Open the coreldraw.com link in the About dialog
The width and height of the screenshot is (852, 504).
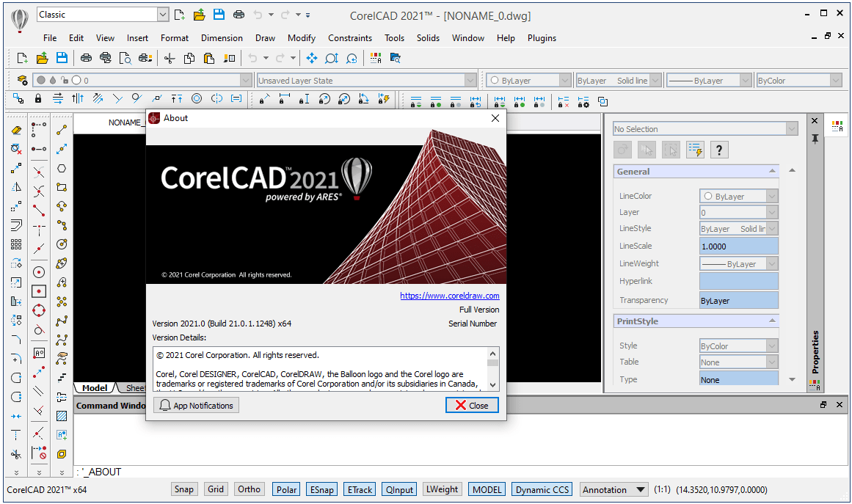(x=449, y=296)
